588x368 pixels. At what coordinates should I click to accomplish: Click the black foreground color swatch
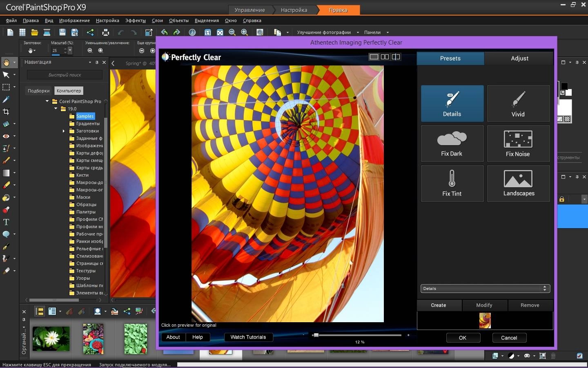coord(564,86)
